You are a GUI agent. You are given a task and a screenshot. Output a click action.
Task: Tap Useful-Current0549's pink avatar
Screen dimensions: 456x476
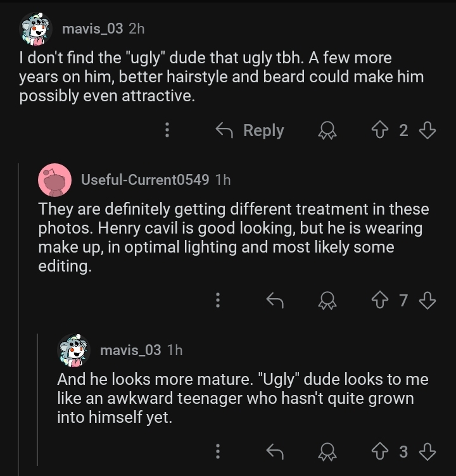click(x=54, y=180)
